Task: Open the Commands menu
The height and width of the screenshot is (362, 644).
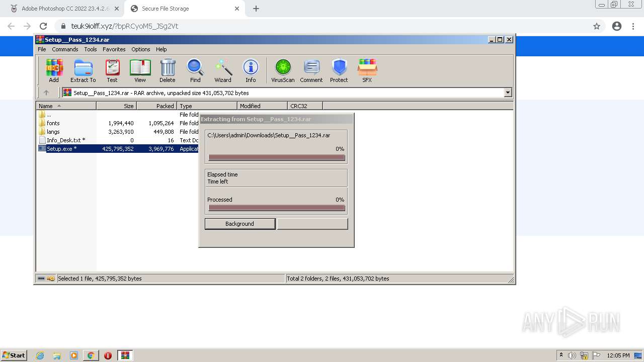Action: 65,49
